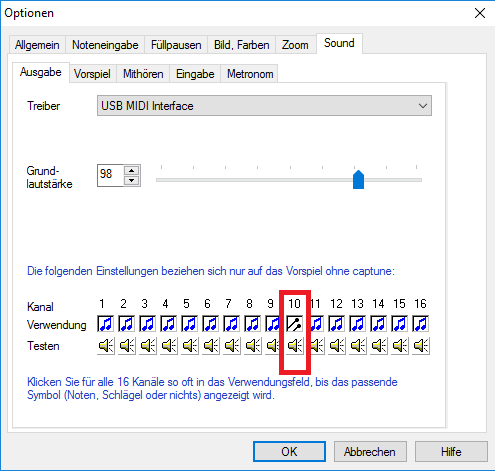The height and width of the screenshot is (471, 495).
Task: Open the Treiber driver dropdown
Action: point(264,106)
